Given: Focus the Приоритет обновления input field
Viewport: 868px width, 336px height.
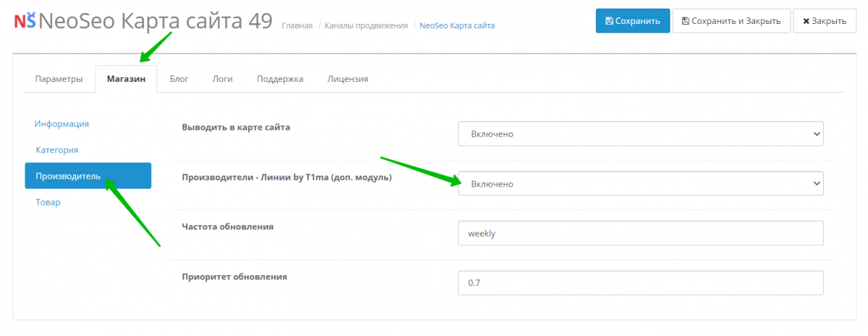Looking at the screenshot, I should 641,283.
